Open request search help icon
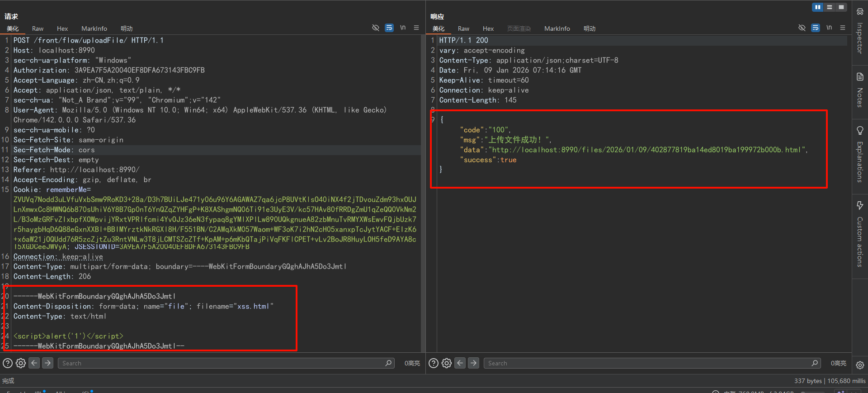 click(8, 363)
